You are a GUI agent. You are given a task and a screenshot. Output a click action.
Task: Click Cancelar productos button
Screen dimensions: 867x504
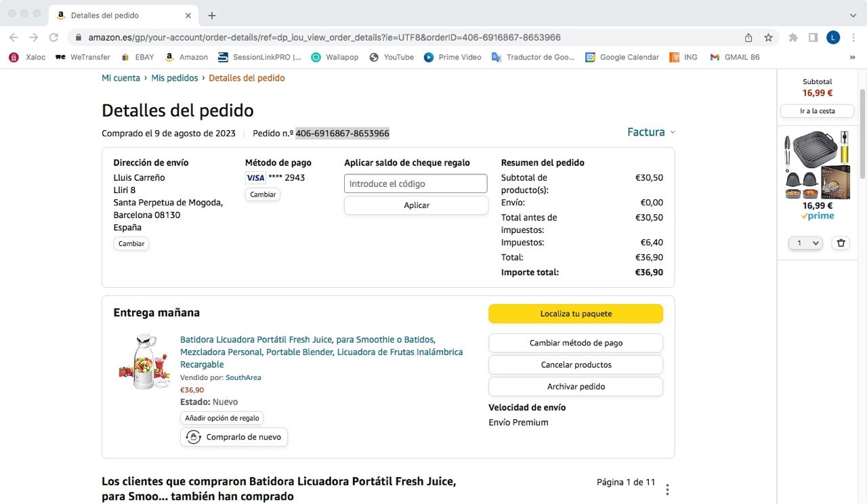576,364
